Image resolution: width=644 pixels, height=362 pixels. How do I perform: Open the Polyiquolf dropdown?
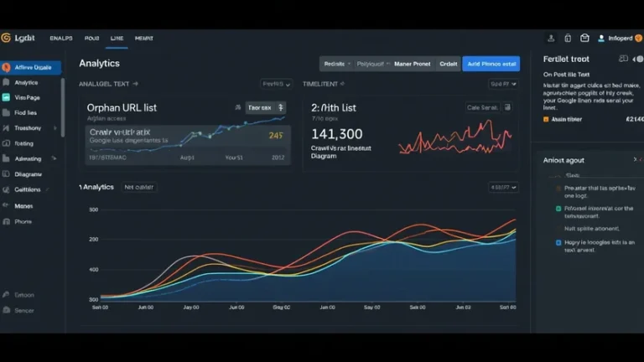[373, 64]
